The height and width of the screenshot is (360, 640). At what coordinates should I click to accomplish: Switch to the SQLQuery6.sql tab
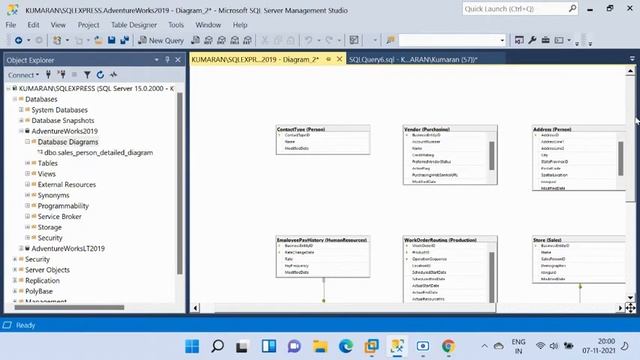click(413, 60)
